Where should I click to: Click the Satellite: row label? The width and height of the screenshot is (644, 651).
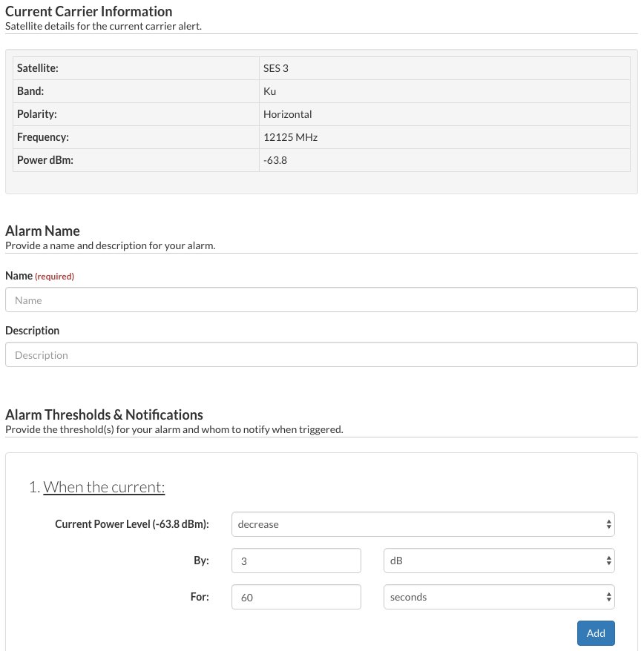tap(38, 68)
